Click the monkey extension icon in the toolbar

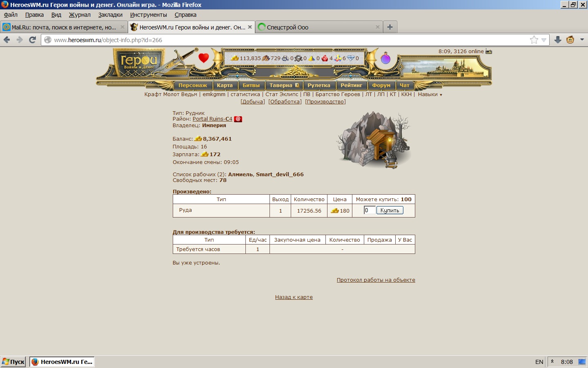pos(570,40)
